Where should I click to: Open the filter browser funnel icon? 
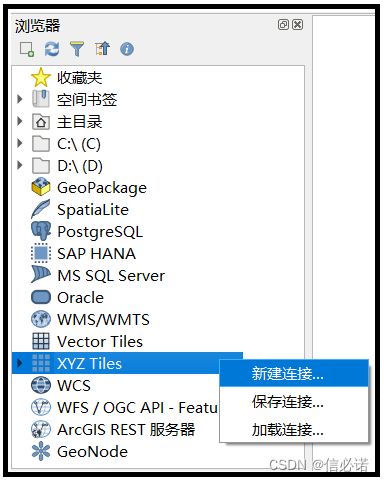77,49
